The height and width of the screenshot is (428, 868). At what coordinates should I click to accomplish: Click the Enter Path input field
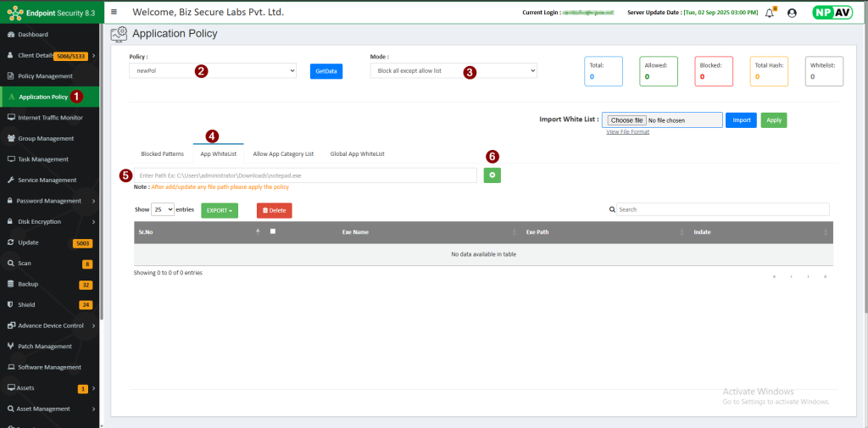point(305,175)
